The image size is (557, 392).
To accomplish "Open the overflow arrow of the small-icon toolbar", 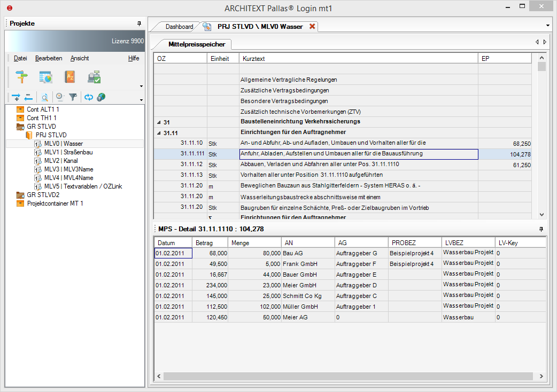I will pos(141,100).
